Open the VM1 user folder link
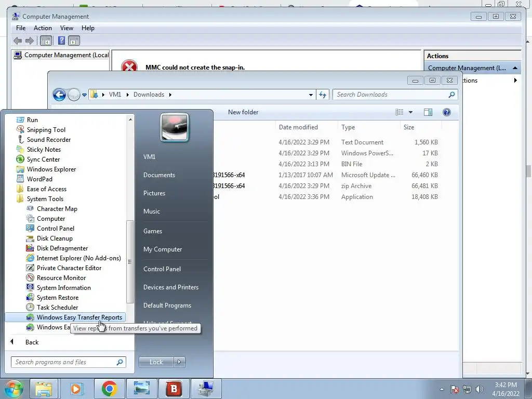Image resolution: width=532 pixels, height=399 pixels. [149, 157]
